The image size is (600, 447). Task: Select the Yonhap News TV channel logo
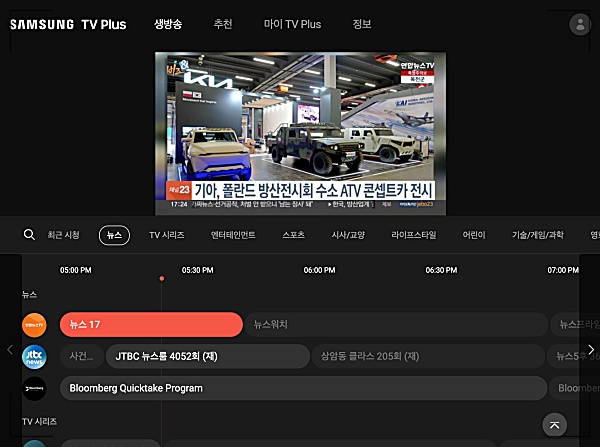[34, 325]
